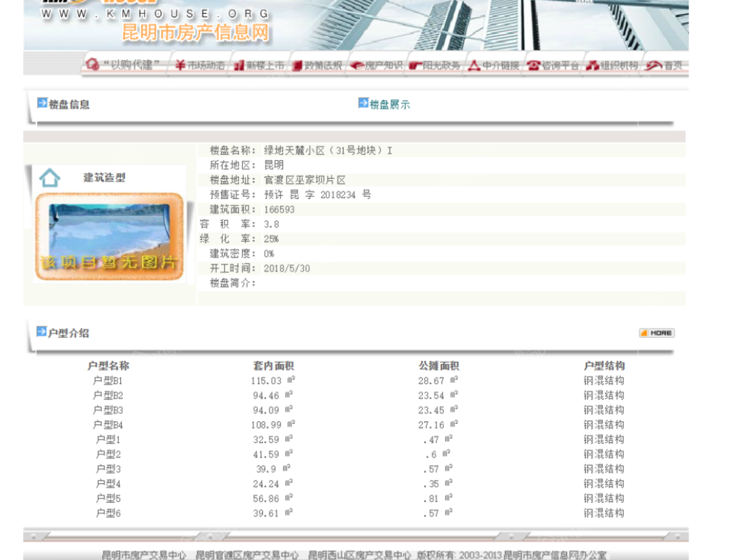Image resolution: width=747 pixels, height=560 pixels.
Task: Click the 户型4 row name
Action: (x=108, y=484)
